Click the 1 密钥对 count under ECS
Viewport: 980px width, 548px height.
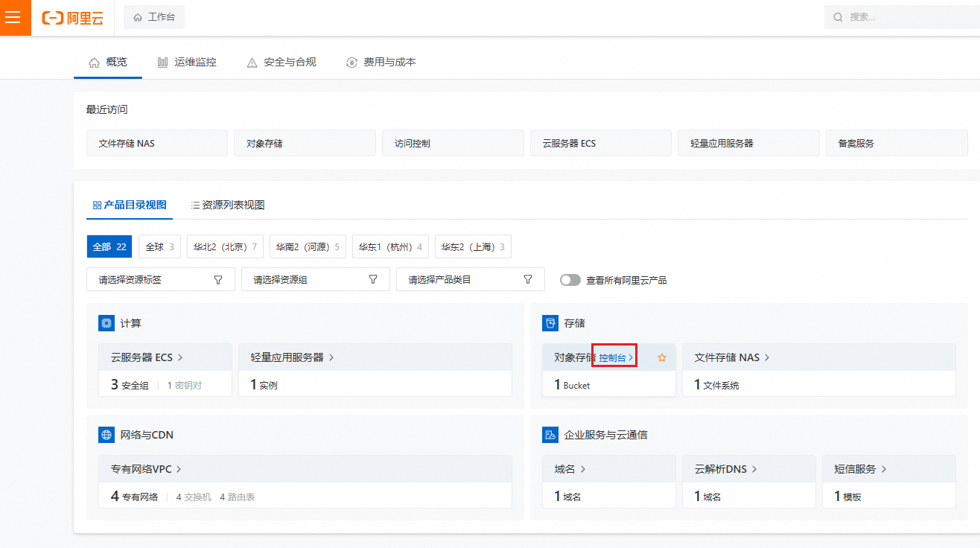click(184, 386)
